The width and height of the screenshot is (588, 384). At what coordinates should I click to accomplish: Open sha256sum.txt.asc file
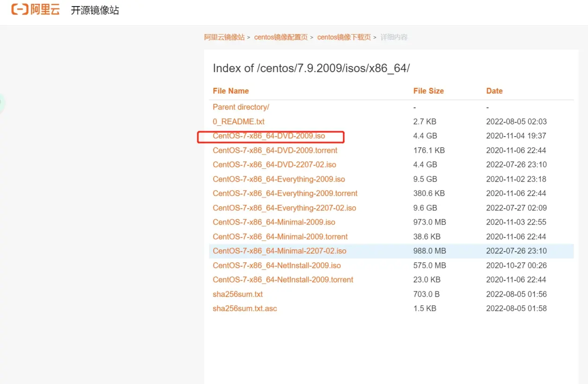click(245, 308)
